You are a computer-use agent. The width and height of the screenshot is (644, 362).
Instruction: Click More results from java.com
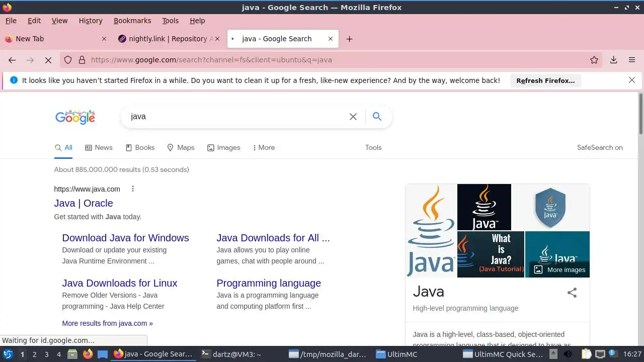[x=107, y=323]
